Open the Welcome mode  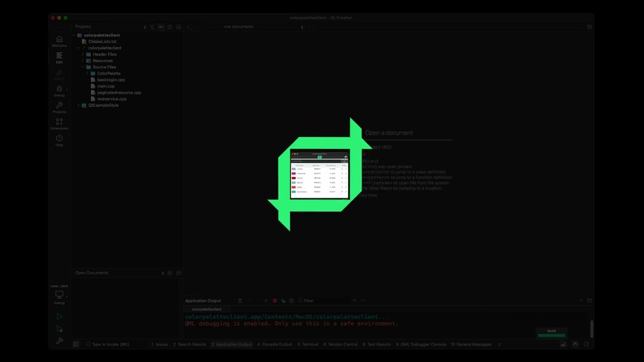59,41
